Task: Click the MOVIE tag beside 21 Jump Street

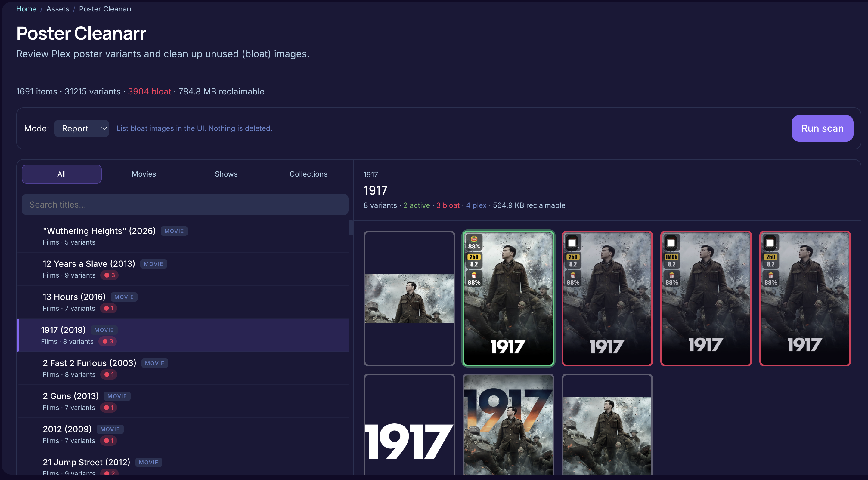Action: (148, 462)
